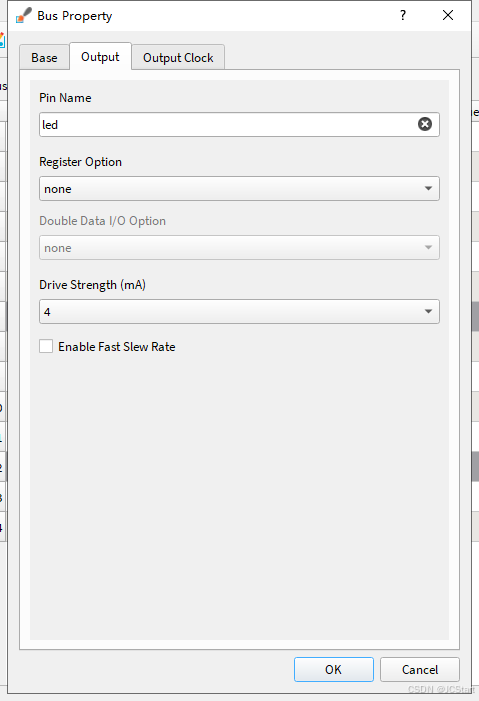Switch to the Base tab
Image resolution: width=479 pixels, height=701 pixels.
pyautogui.click(x=44, y=57)
